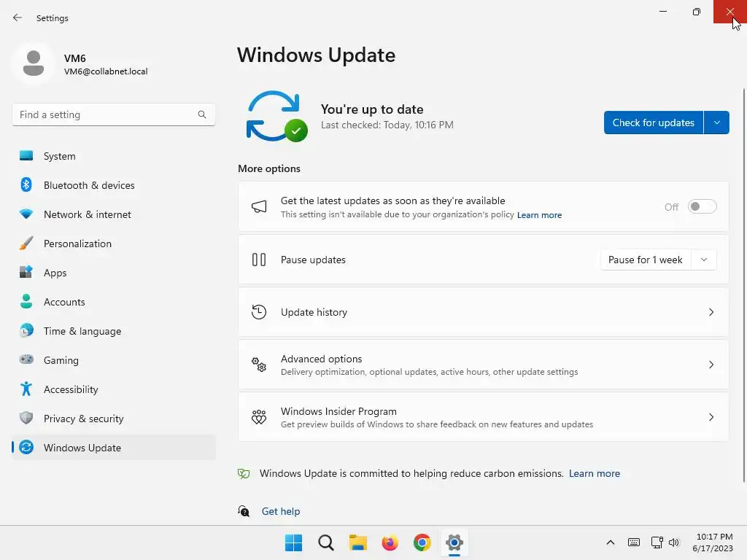Open Network & internet category
The image size is (747, 560).
[114, 214]
